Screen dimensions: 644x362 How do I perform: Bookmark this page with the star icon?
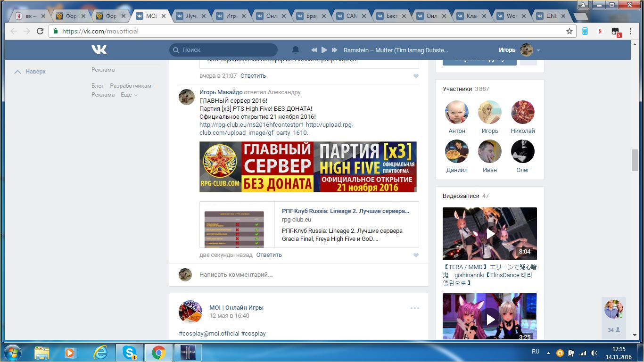(x=570, y=31)
